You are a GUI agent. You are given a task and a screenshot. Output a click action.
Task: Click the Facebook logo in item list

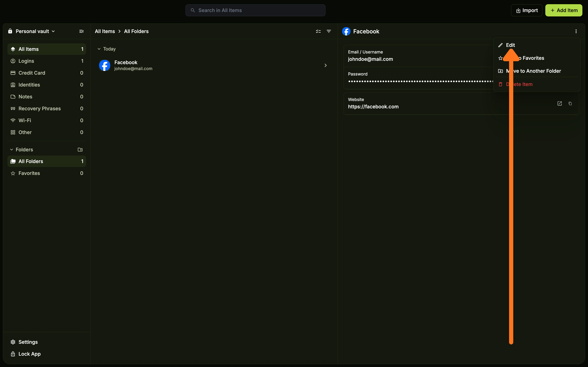tap(105, 65)
